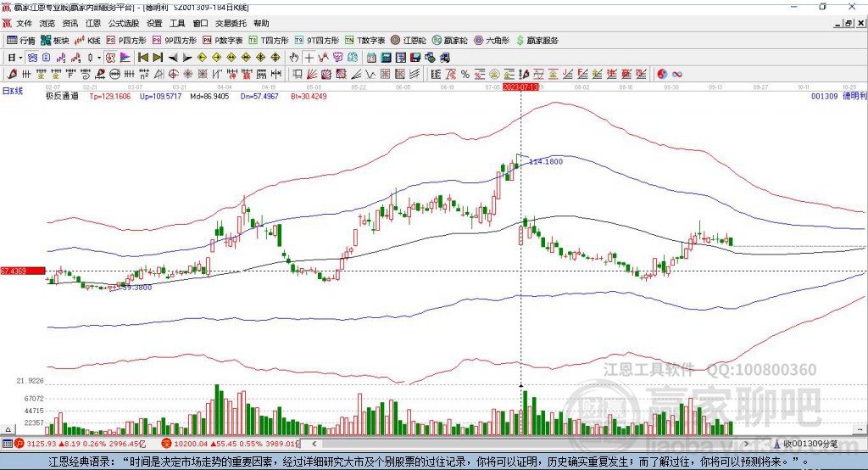Screen dimensions: 868x470
Task: Launch the 江恩轮 Gann wheel
Action: click(409, 41)
